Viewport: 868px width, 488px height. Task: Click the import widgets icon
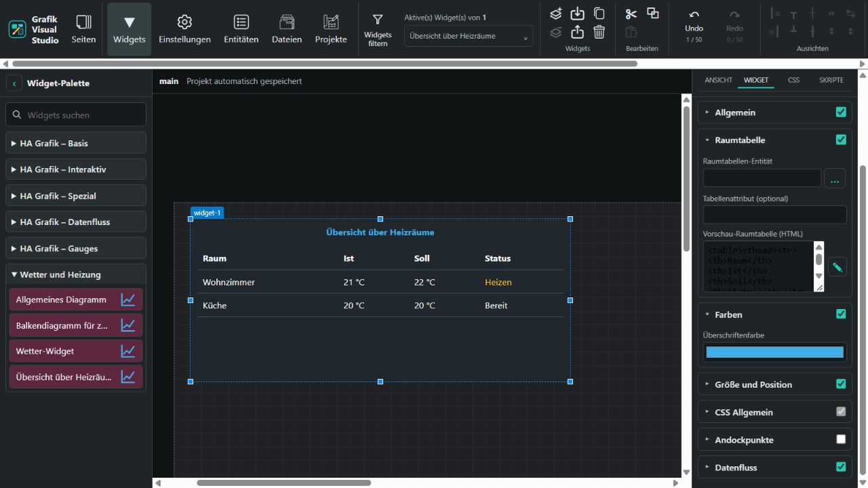pyautogui.click(x=577, y=14)
